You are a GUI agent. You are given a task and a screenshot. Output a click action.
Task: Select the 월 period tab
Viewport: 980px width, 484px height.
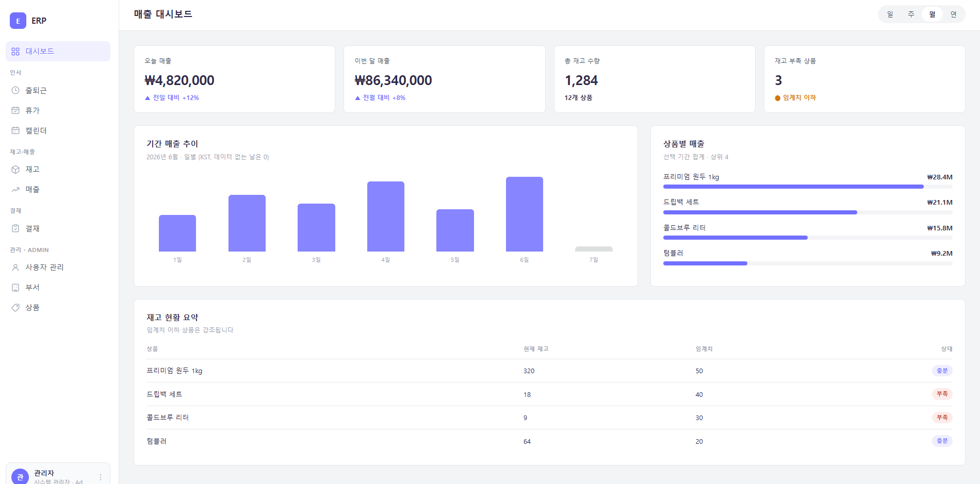[932, 14]
